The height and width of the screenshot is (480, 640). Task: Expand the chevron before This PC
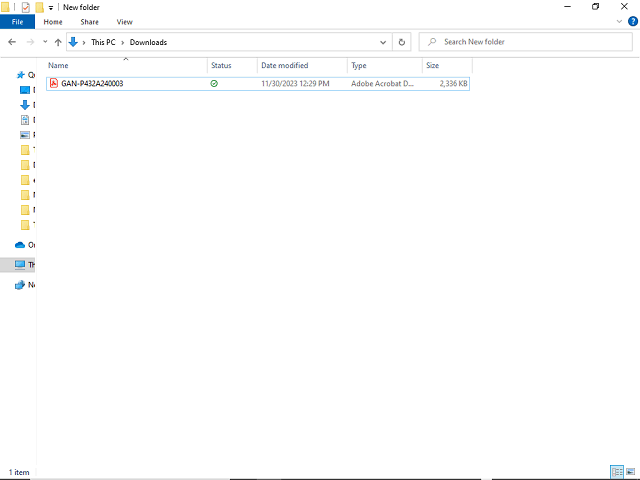[84, 42]
